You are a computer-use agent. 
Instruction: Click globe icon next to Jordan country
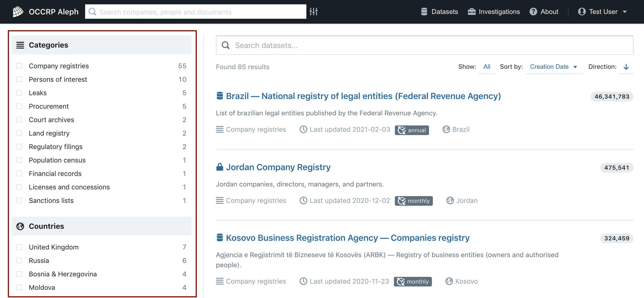(x=450, y=200)
